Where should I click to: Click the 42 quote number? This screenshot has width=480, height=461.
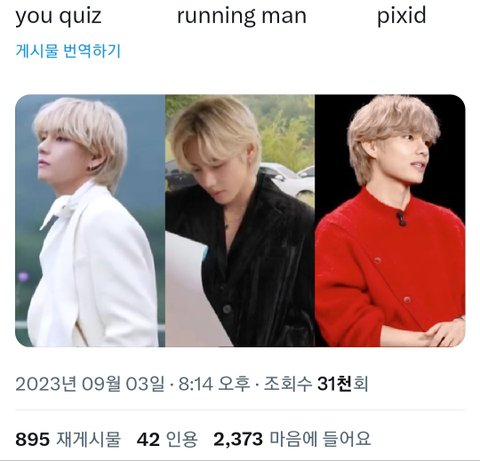(x=148, y=439)
